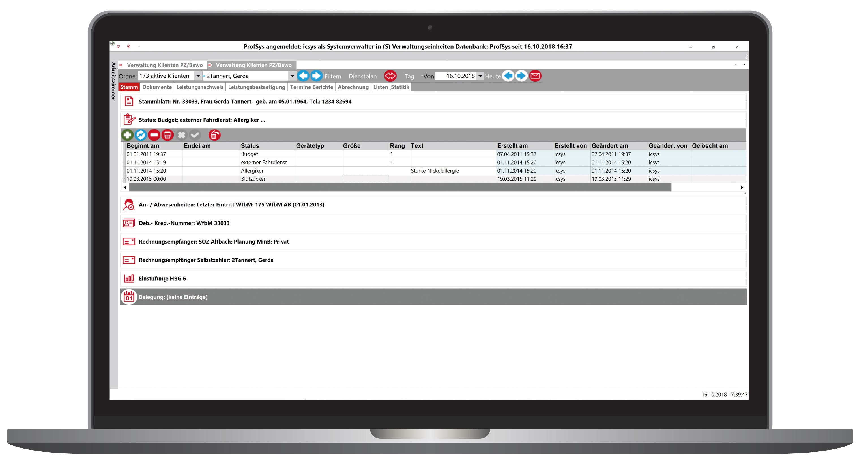Click the Einstufung bar chart icon
The width and height of the screenshot is (868, 461).
[x=129, y=279]
